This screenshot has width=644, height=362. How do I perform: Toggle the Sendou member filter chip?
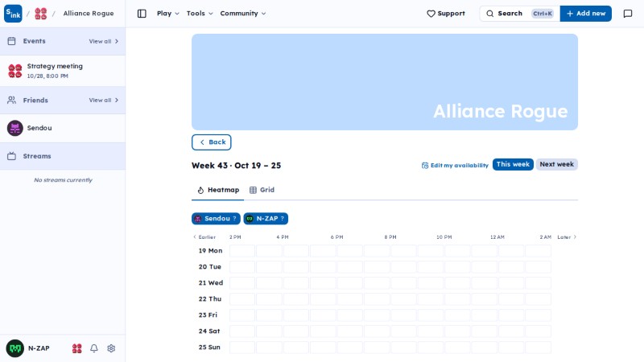point(216,219)
